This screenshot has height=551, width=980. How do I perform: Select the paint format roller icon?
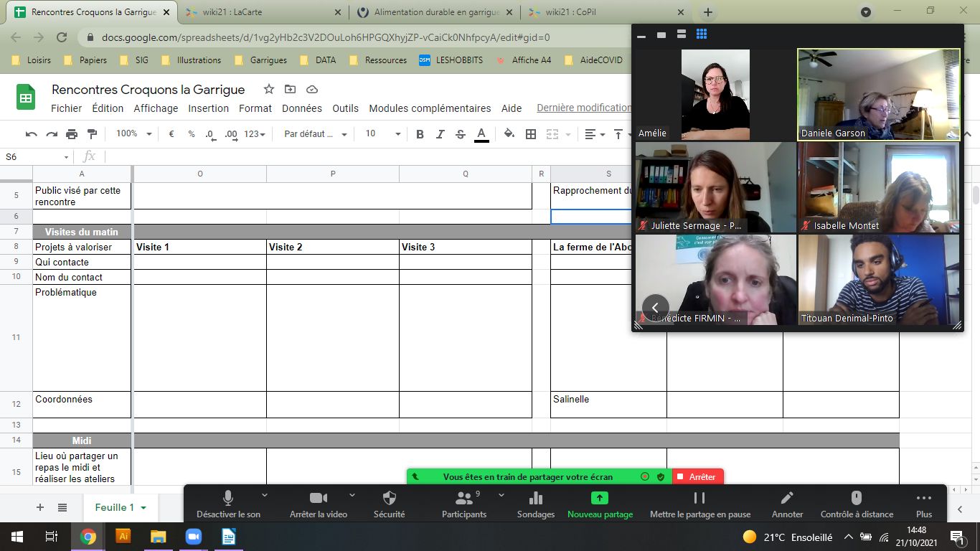tap(92, 134)
